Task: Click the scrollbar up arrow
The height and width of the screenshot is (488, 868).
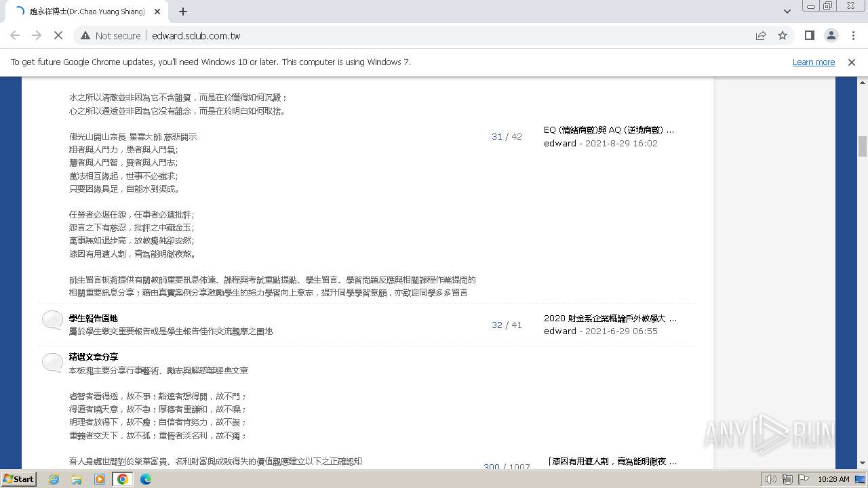Action: pos(863,81)
